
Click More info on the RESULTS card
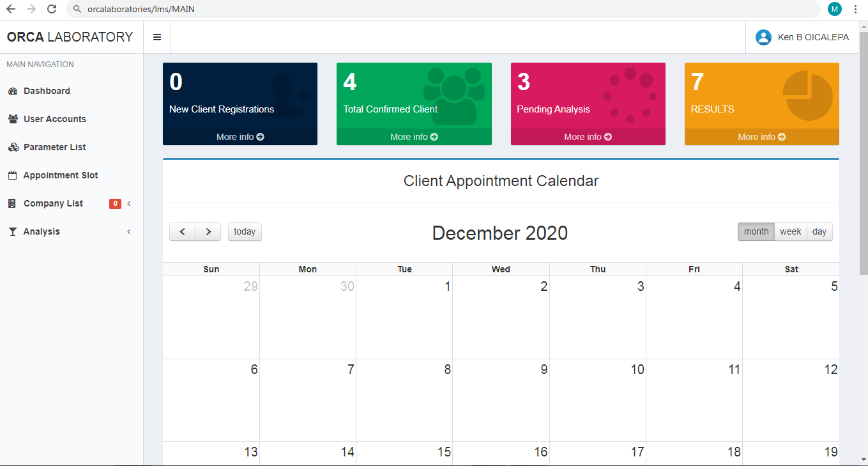point(761,137)
